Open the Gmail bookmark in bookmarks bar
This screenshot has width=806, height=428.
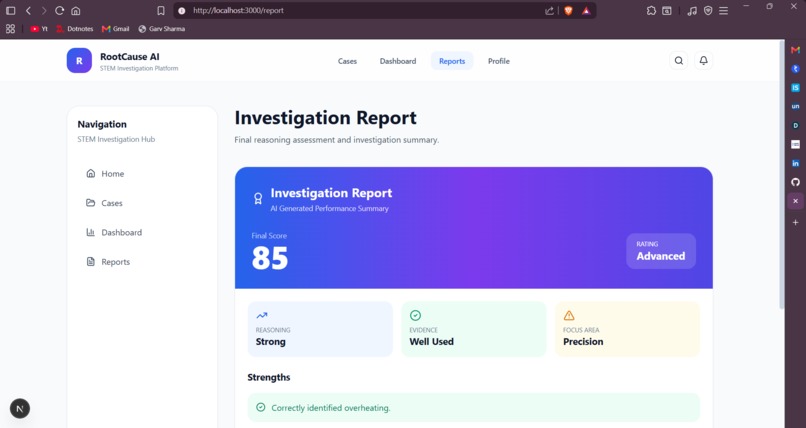115,29
